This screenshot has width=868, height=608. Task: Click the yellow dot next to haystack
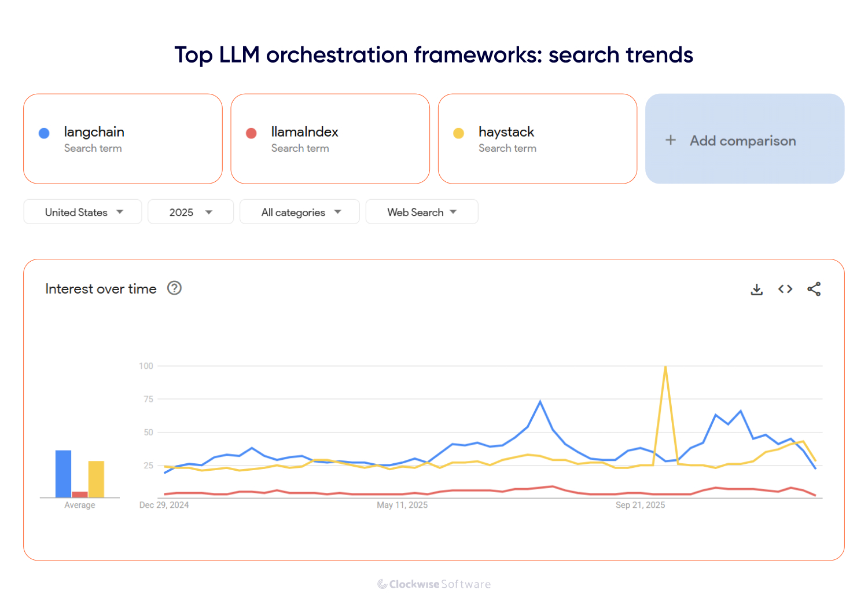[458, 133]
